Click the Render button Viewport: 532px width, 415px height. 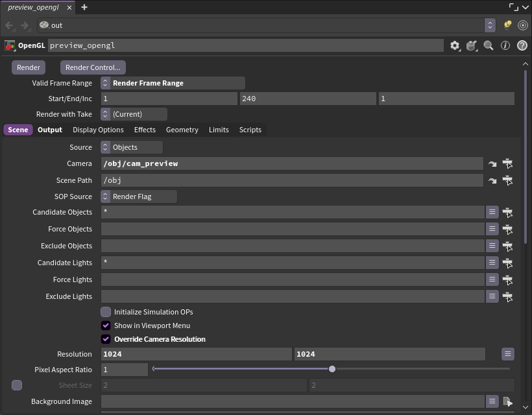29,67
